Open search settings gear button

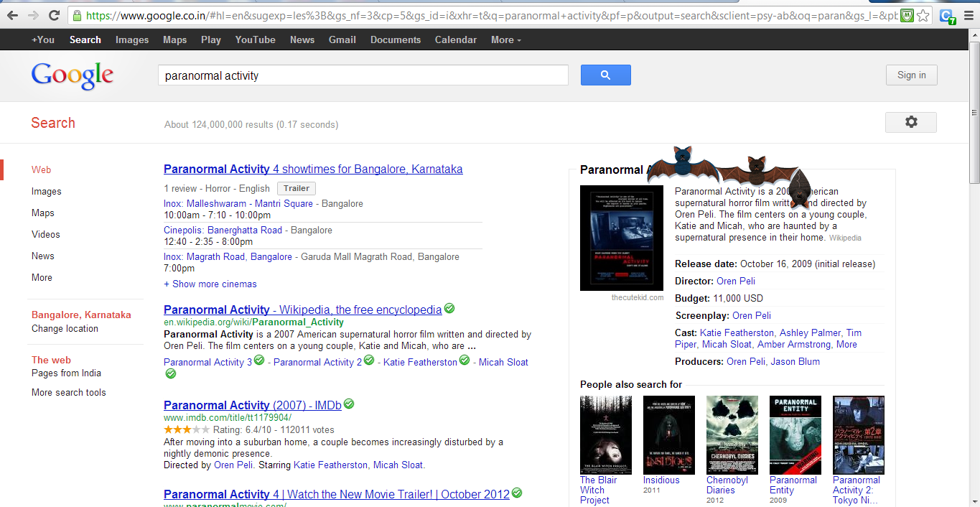pos(911,122)
